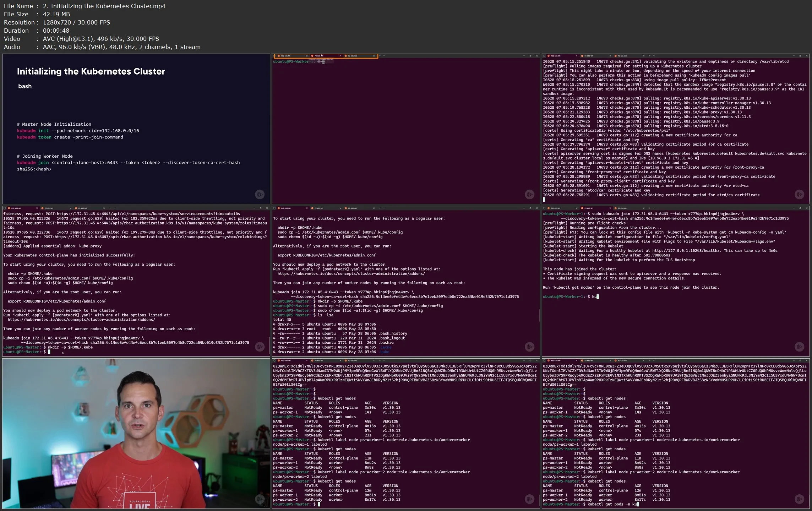Click 'kubeadm init --pod-network-cidr=192.168.0.0/16' on the slide
Viewport: 812px width, 511px height.
[78, 131]
